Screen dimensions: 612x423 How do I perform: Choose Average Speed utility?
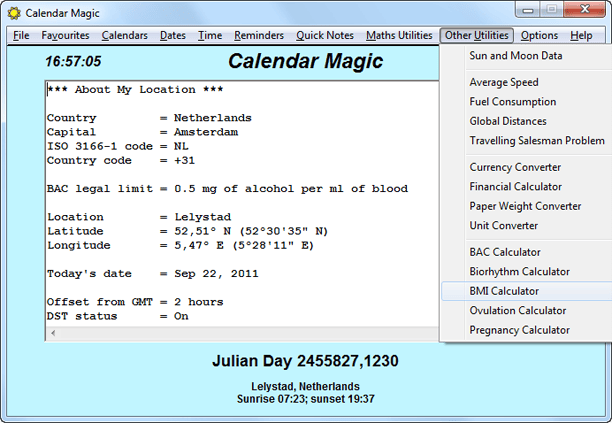tap(527, 82)
